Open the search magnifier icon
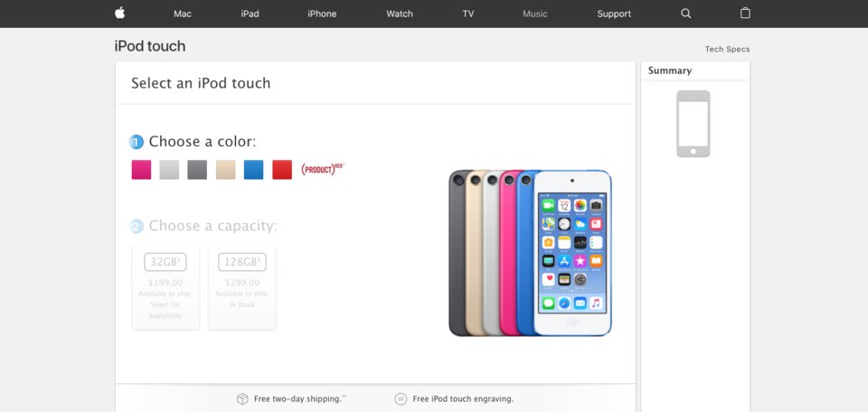The image size is (868, 412). [x=686, y=14]
